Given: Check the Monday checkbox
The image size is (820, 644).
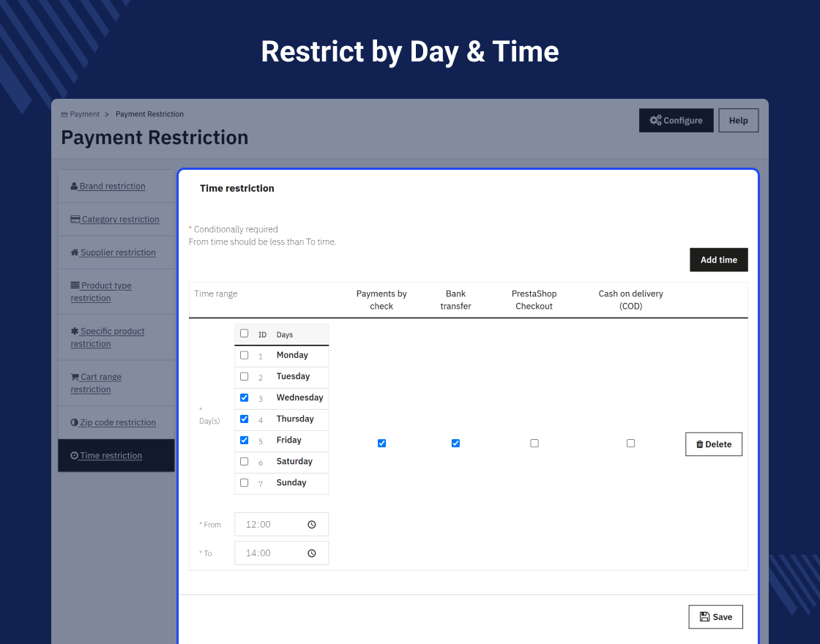Looking at the screenshot, I should coord(245,355).
